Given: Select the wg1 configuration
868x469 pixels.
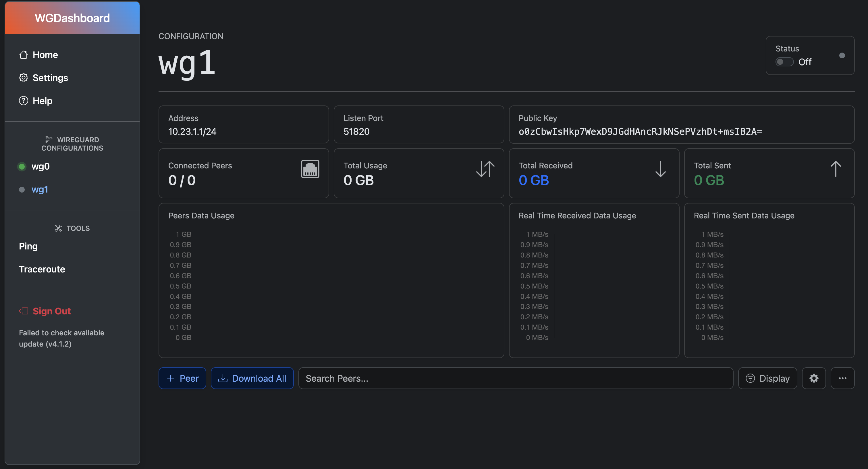Looking at the screenshot, I should click(40, 189).
